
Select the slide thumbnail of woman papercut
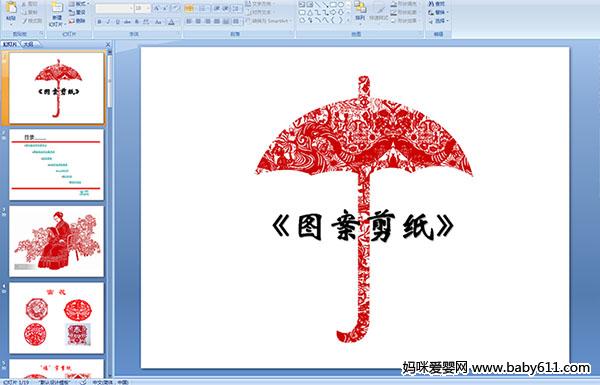pos(57,241)
